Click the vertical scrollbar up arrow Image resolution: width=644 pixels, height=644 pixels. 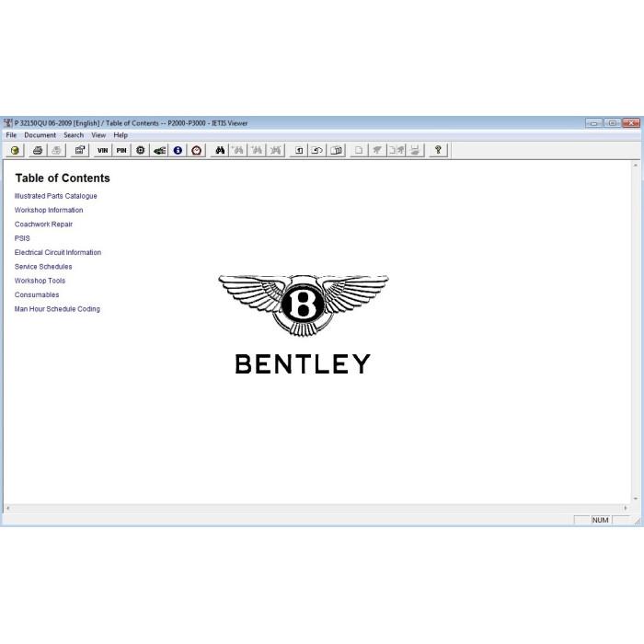[x=636, y=165]
